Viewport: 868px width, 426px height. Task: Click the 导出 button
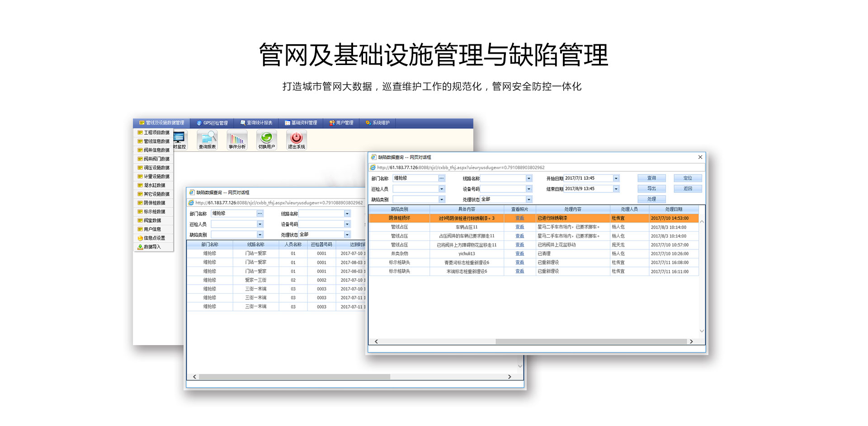point(651,189)
